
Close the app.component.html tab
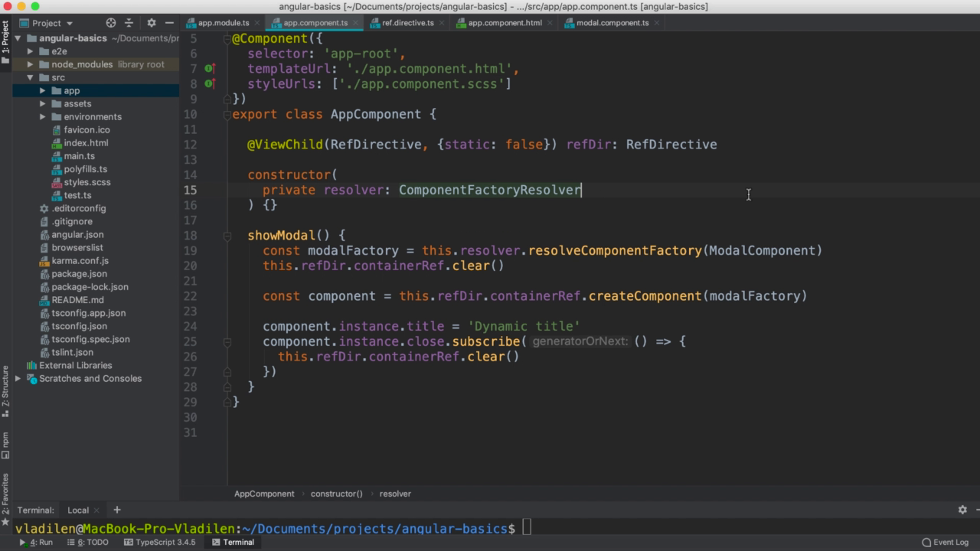click(x=551, y=23)
